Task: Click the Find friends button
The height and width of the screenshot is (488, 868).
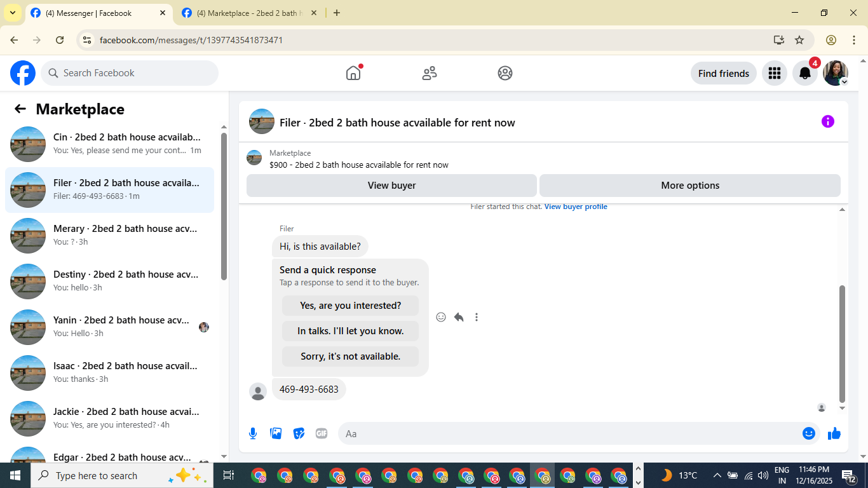Action: [x=724, y=73]
